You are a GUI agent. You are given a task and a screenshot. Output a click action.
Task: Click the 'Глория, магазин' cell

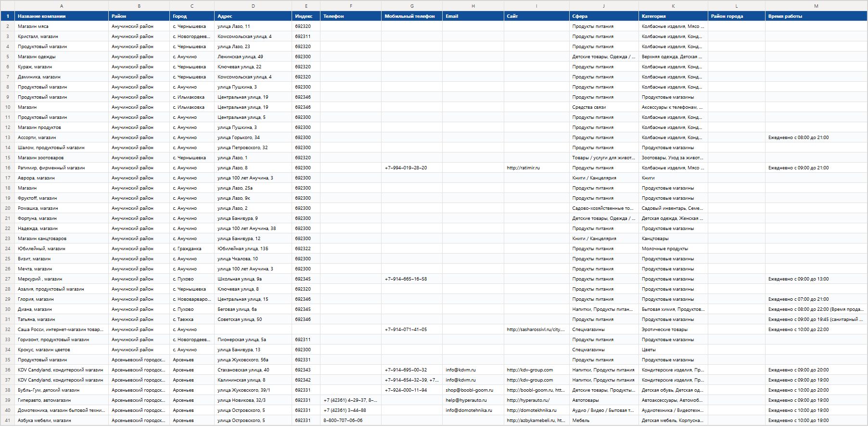pyautogui.click(x=62, y=299)
